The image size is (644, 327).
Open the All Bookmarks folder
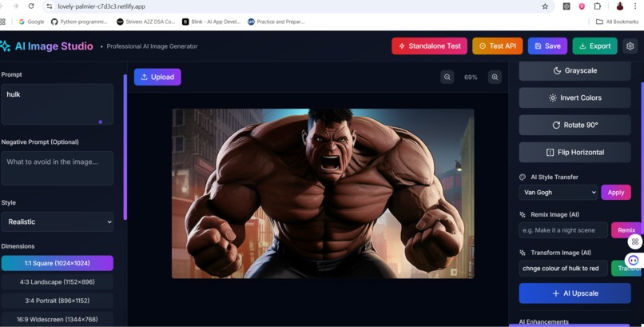[x=617, y=22]
